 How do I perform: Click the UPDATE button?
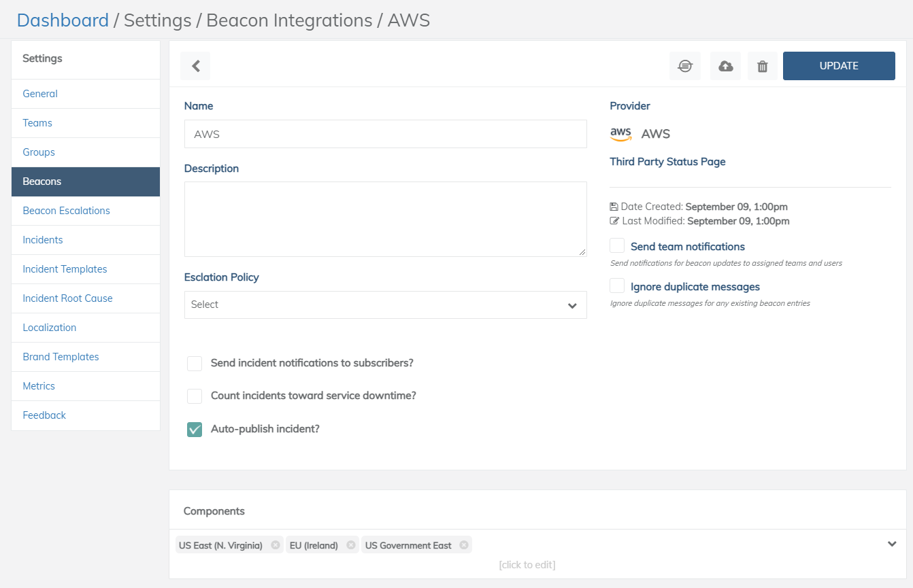point(838,66)
